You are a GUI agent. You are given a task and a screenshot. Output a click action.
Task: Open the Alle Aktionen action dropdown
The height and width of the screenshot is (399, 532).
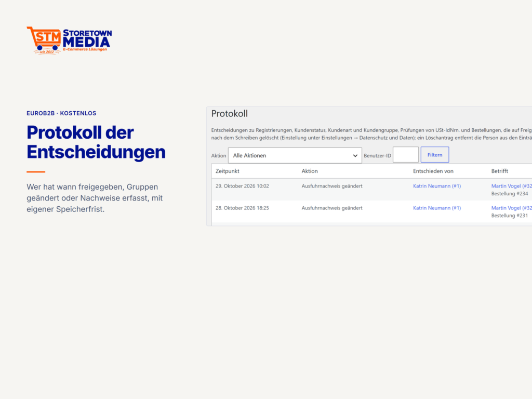[x=295, y=155]
